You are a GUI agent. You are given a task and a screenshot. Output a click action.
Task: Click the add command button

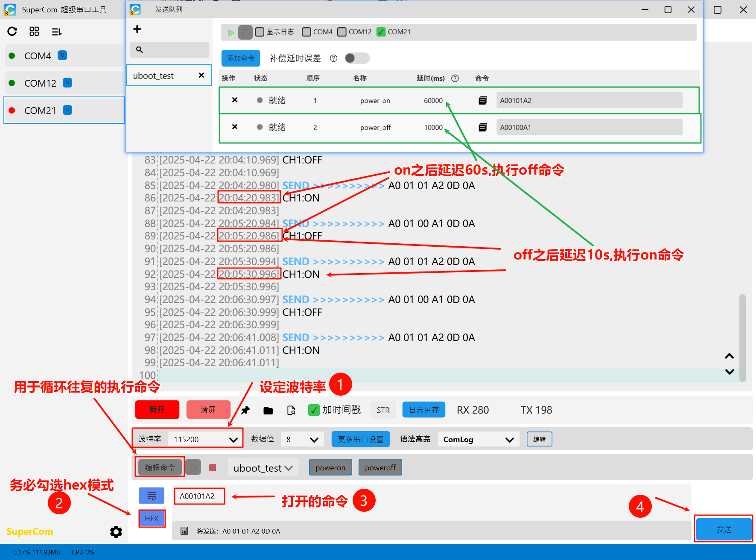241,58
